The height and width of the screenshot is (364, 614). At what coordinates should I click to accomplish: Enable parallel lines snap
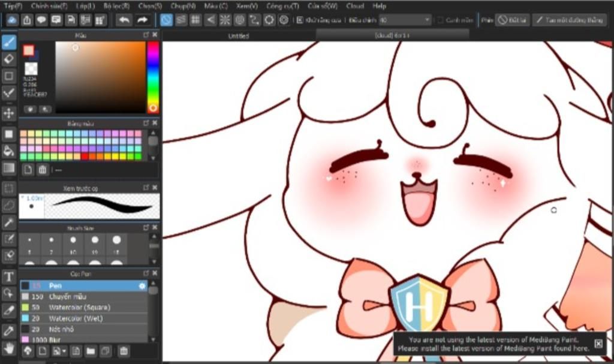pyautogui.click(x=181, y=20)
